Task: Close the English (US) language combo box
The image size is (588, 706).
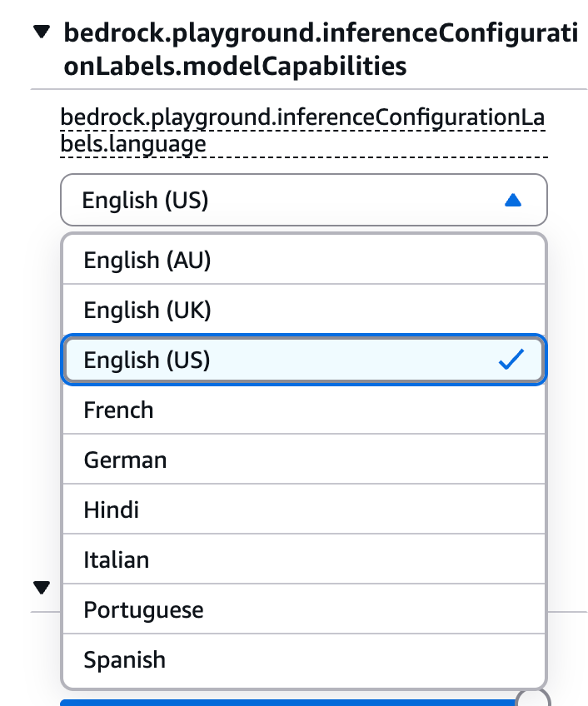Action: 303,200
